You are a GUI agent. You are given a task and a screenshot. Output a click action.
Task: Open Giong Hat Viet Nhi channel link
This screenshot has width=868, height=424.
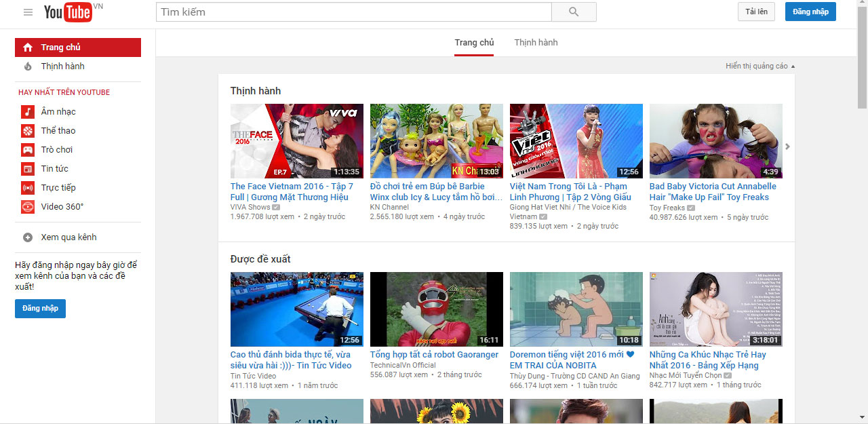[x=568, y=212]
